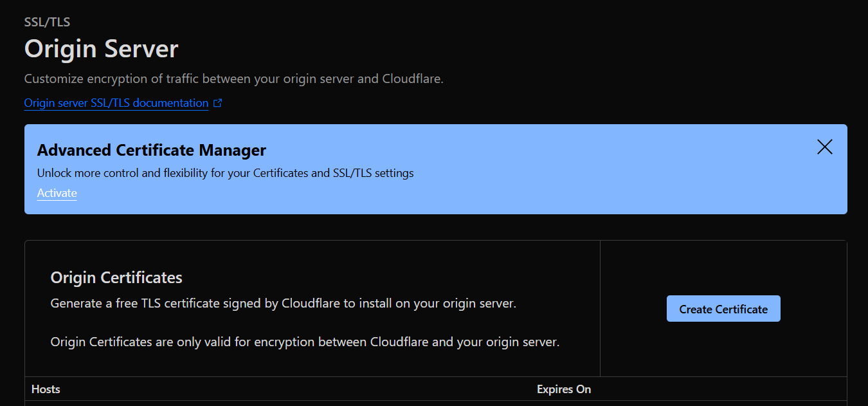Activate the Advanced Certificate Manager
Screen dimensions: 868x406
57,193
